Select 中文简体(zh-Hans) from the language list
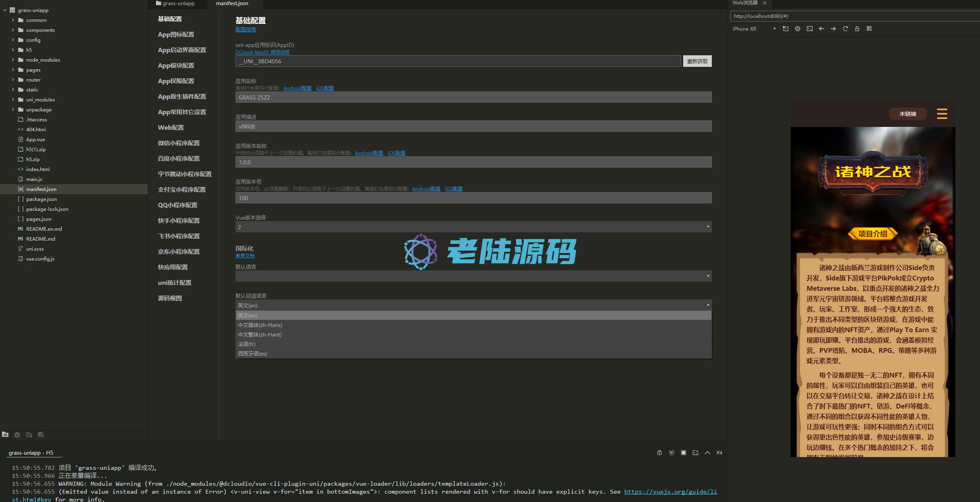The width and height of the screenshot is (980, 502). [x=260, y=325]
